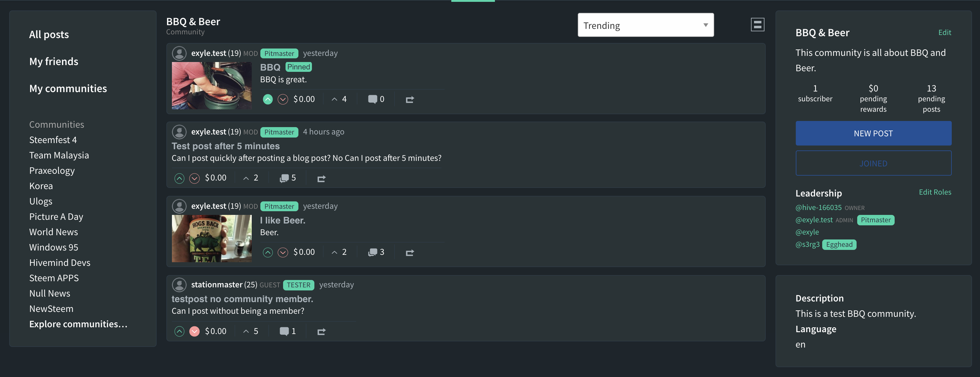The height and width of the screenshot is (377, 980).
Task: Click the exyle.test avatar on Beer post
Action: 179,206
